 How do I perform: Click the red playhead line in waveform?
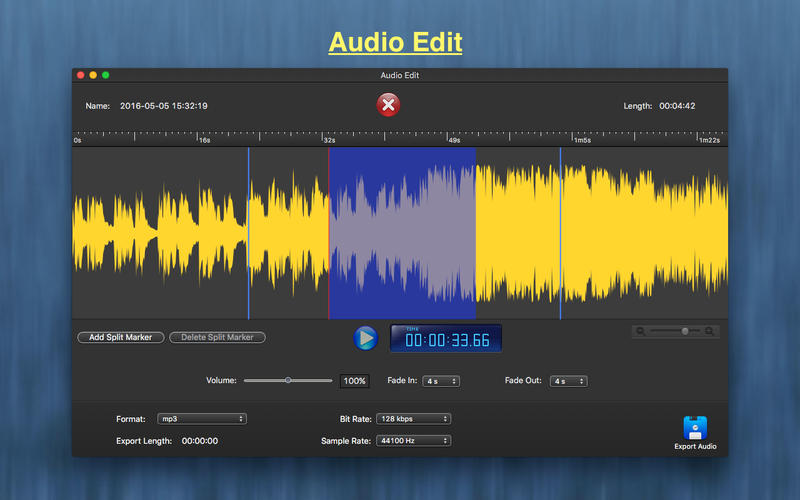[x=329, y=233]
